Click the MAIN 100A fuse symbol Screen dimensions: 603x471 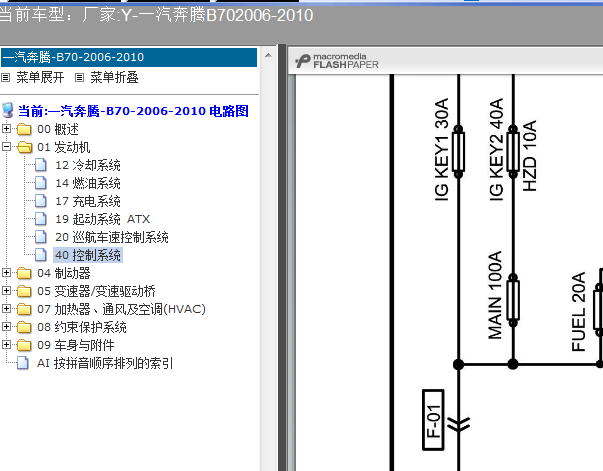[513, 300]
